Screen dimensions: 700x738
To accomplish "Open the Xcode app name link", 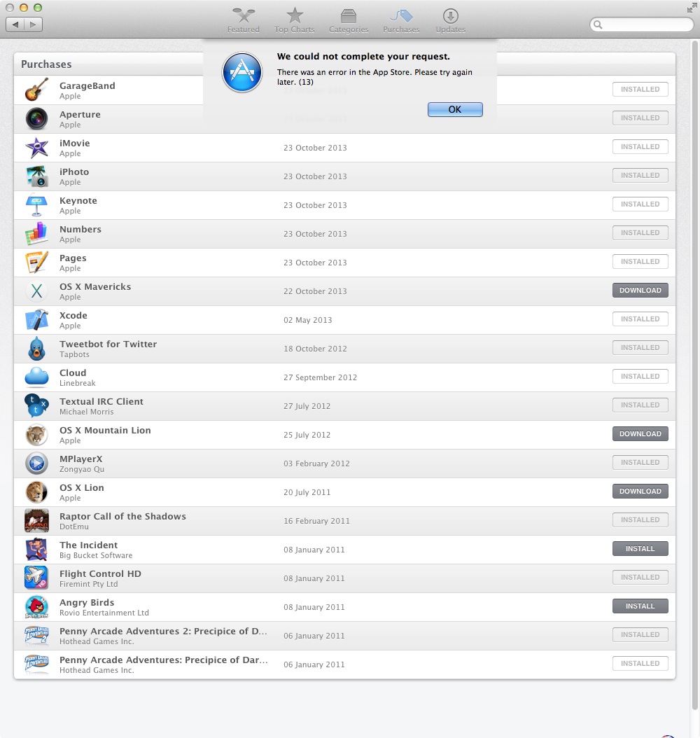I will (73, 315).
